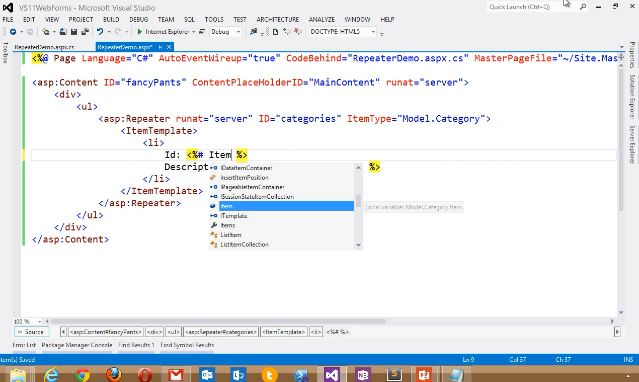Open the ANALYZE menu

point(322,19)
